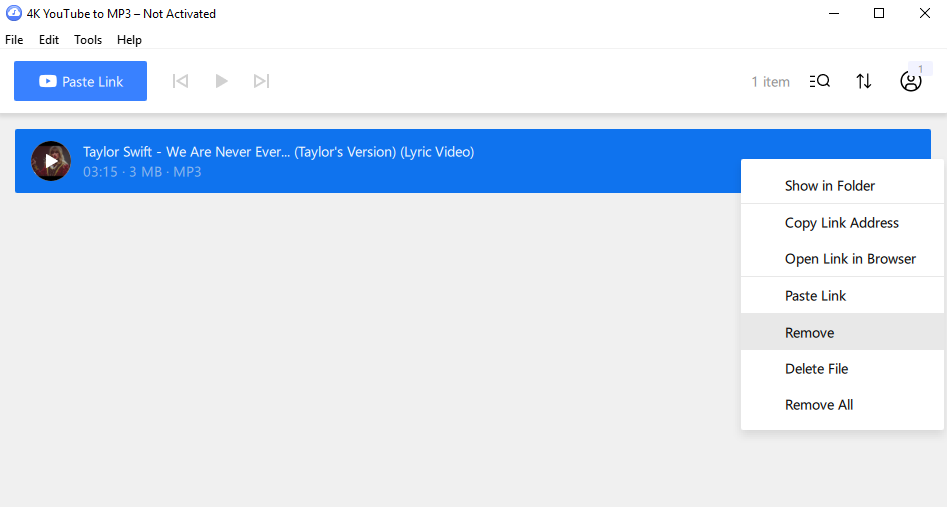Open the Edit menu
Image resolution: width=947 pixels, height=507 pixels.
point(49,40)
